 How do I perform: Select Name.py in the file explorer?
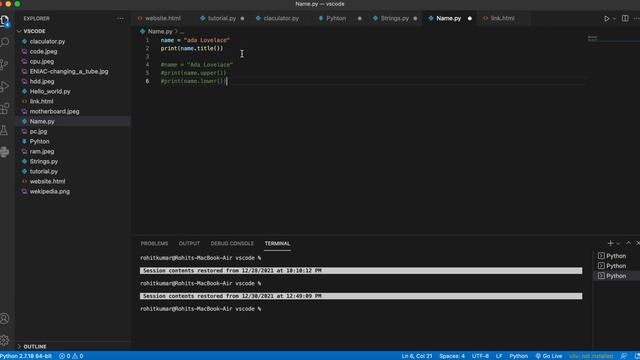pos(73,122)
